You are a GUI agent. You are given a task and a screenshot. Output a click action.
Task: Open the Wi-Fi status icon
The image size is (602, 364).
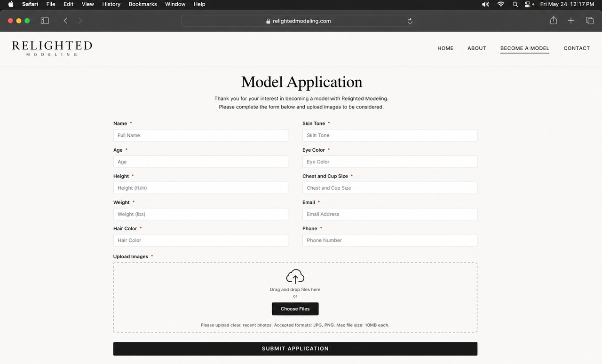click(501, 4)
